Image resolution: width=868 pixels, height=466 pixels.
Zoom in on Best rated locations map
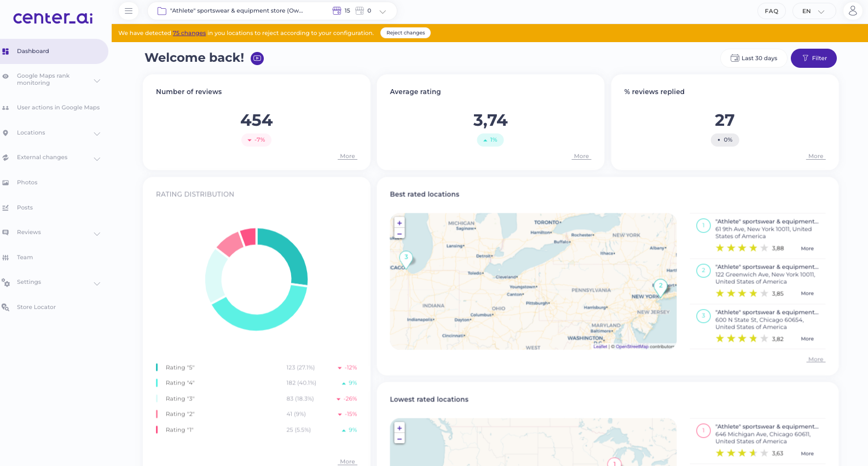(400, 223)
